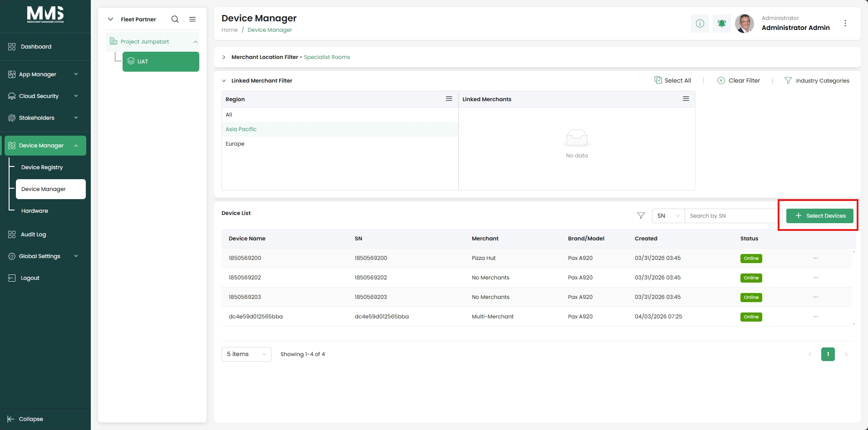Focus the Search by SN field
This screenshot has width=868, height=430.
(x=730, y=216)
